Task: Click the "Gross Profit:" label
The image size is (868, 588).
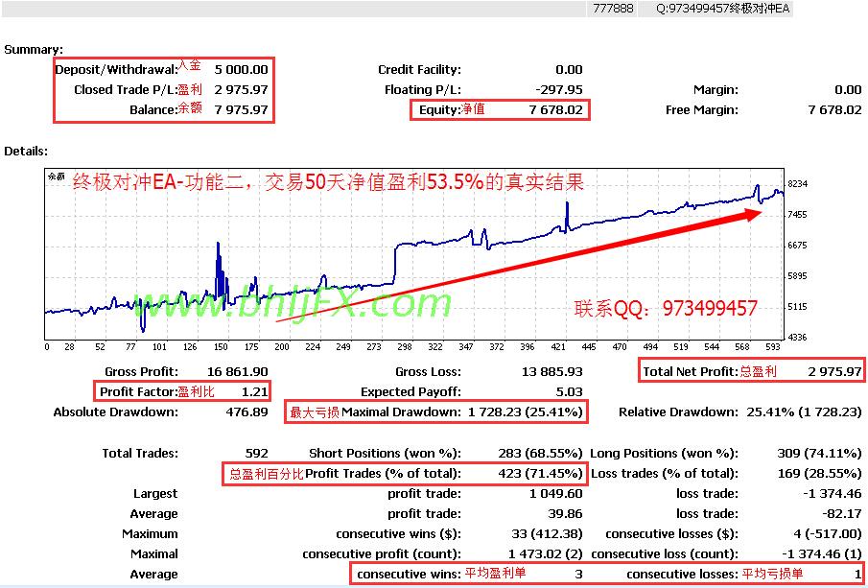Action: coord(142,371)
